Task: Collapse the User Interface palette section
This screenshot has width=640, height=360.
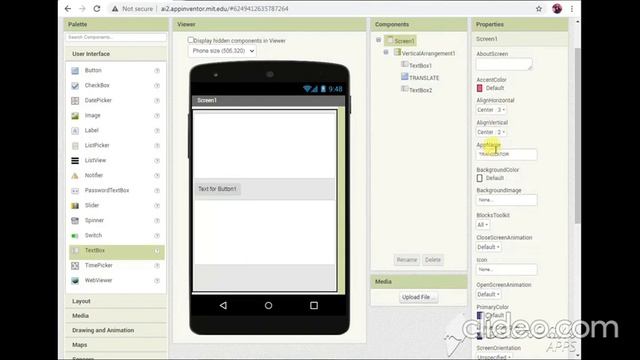Action: coord(116,54)
